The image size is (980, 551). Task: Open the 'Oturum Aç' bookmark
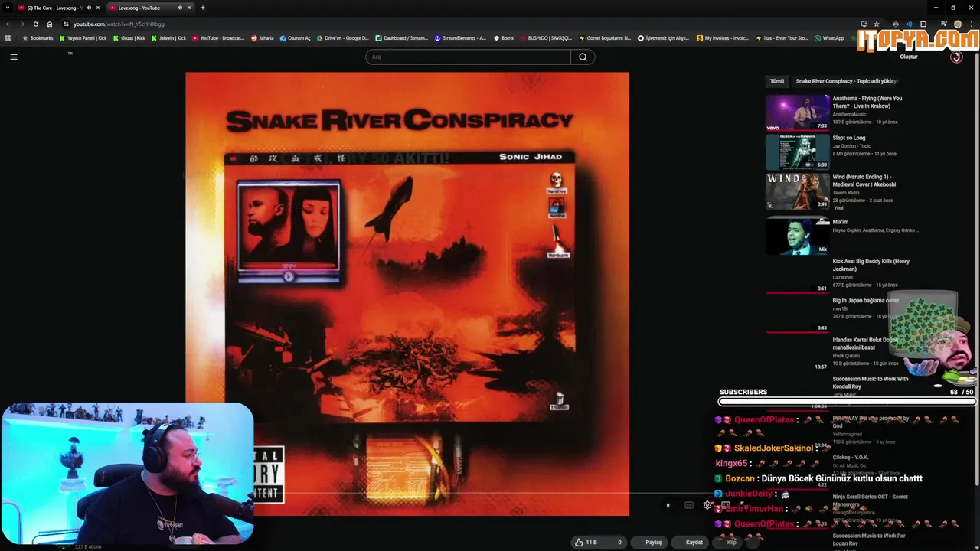(296, 37)
